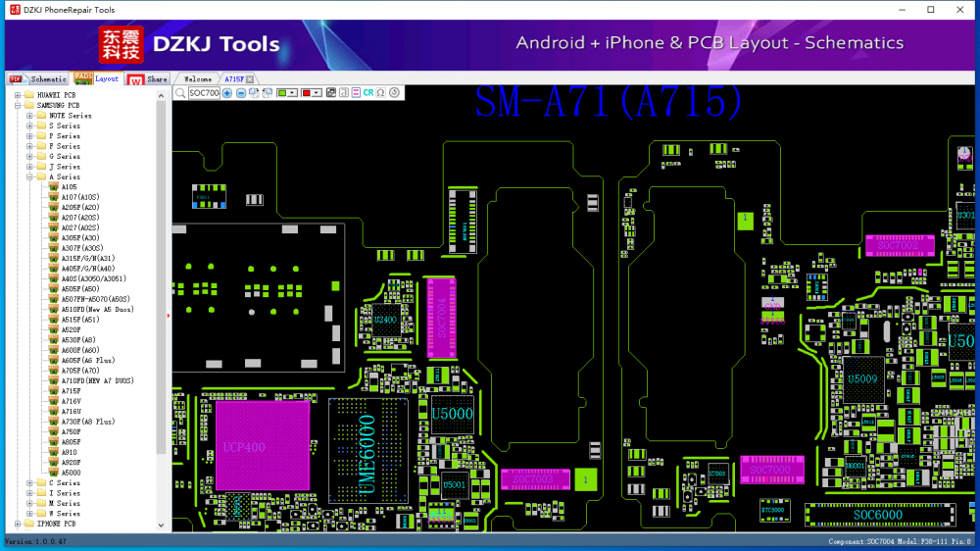980x551 pixels.
Task: Click the pink lines toolbar icon
Action: click(x=356, y=93)
